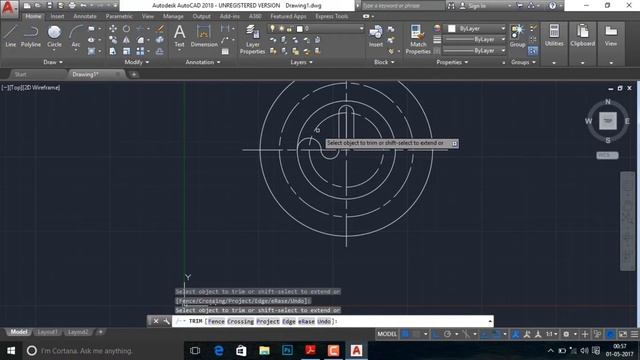Viewport: 640px width, 360px height.
Task: Switch to the Start file tab
Action: point(20,74)
